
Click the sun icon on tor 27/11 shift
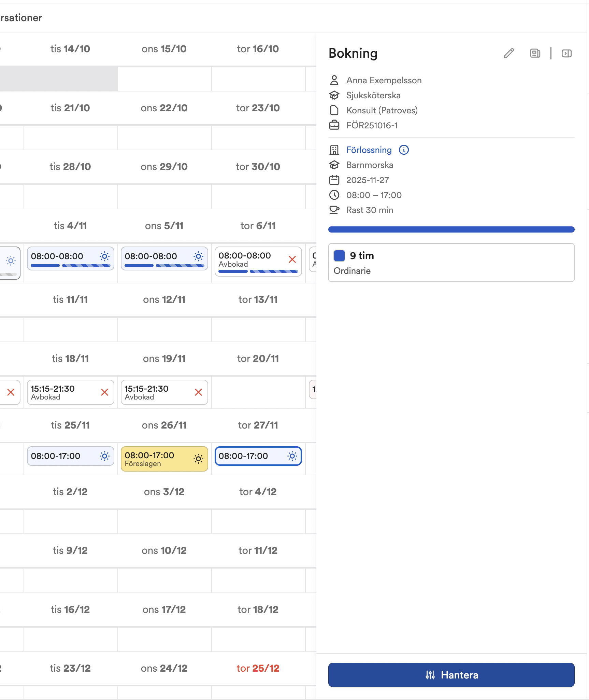tap(292, 456)
